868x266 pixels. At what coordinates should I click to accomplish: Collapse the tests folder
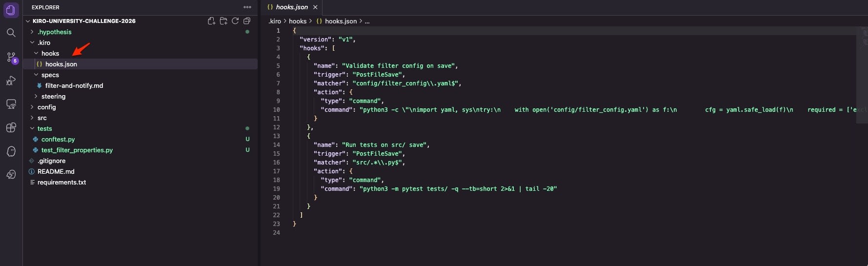coord(32,128)
